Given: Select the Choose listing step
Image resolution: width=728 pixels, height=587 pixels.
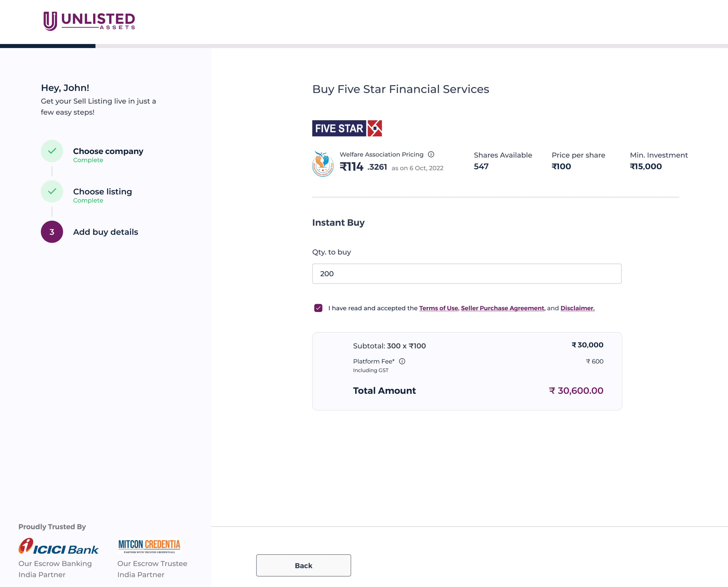Looking at the screenshot, I should pos(103,192).
